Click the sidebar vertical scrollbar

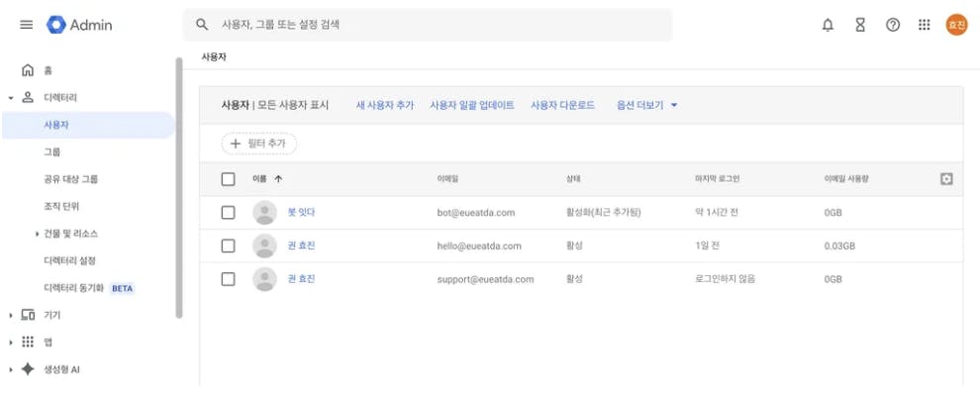[x=179, y=187]
